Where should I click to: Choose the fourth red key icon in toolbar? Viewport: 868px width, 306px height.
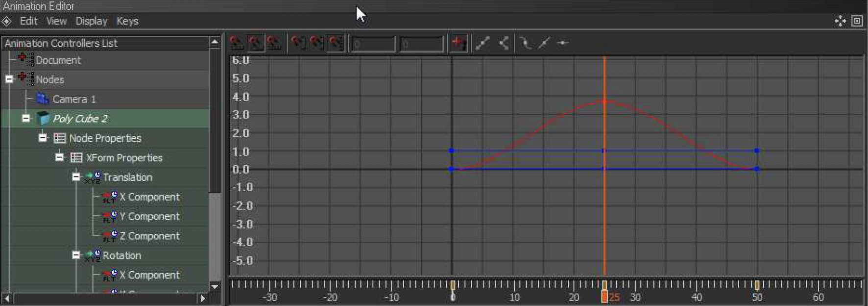pyautogui.click(x=298, y=43)
